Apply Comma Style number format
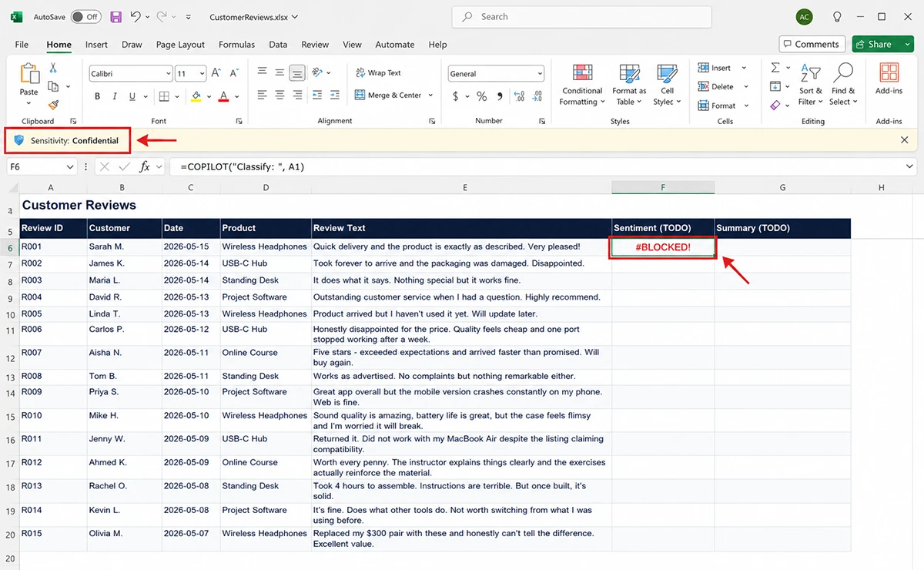The width and height of the screenshot is (924, 570). coord(500,96)
